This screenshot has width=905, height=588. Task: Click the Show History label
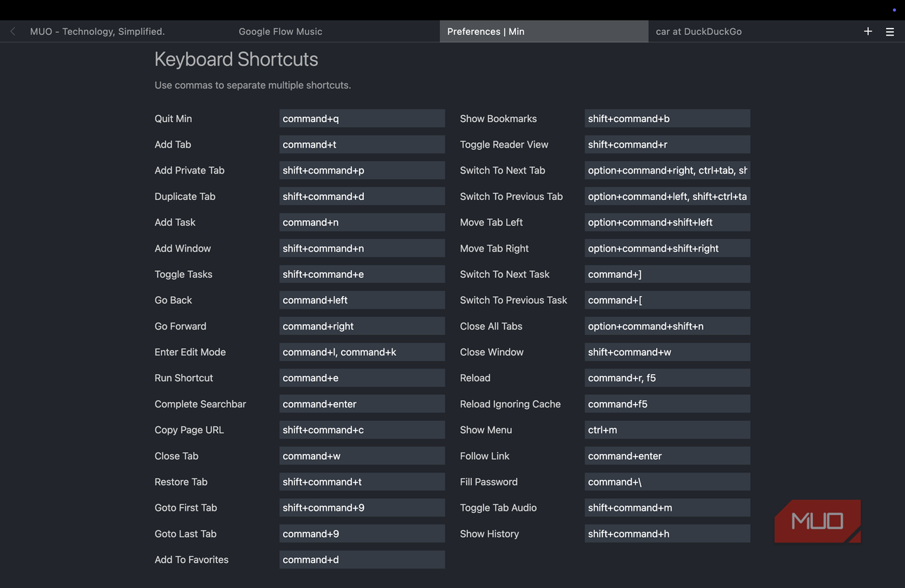(489, 534)
